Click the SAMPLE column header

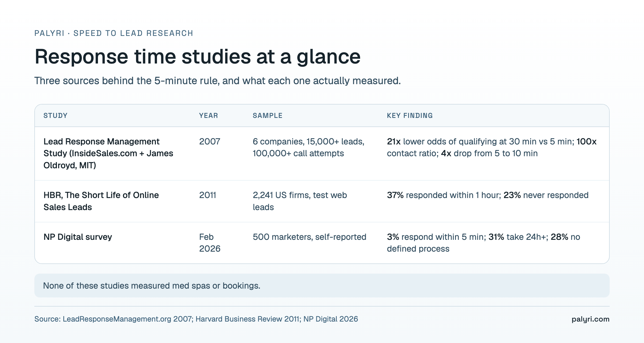(x=268, y=115)
